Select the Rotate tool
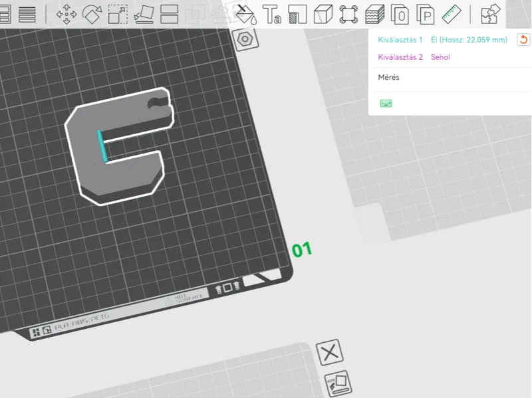 [92, 14]
